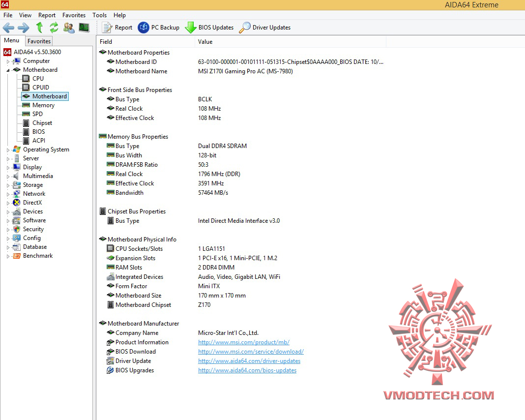Click the Storage drive icon
The height and width of the screenshot is (420, 525).
(17, 185)
